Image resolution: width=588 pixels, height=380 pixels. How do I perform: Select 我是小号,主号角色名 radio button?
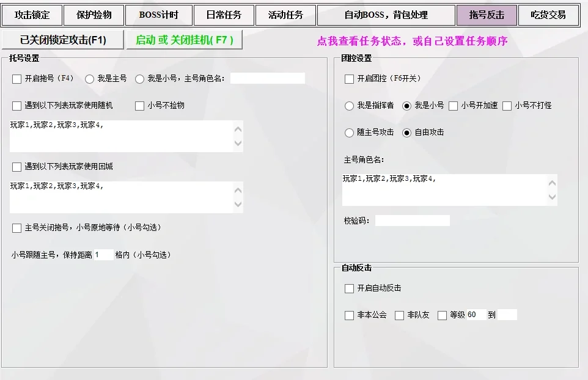click(x=139, y=79)
